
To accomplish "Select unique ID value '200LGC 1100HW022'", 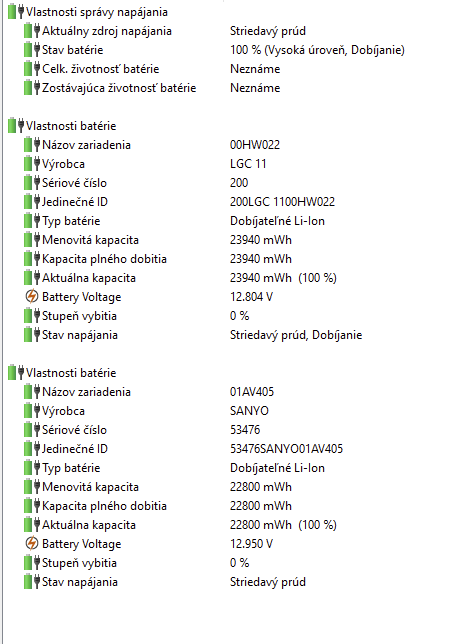I will (x=282, y=202).
